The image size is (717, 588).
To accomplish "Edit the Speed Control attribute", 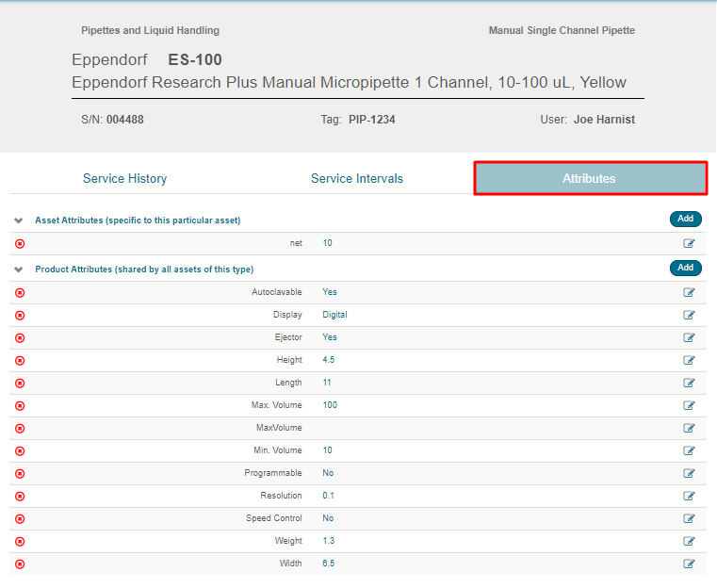I will click(x=689, y=518).
